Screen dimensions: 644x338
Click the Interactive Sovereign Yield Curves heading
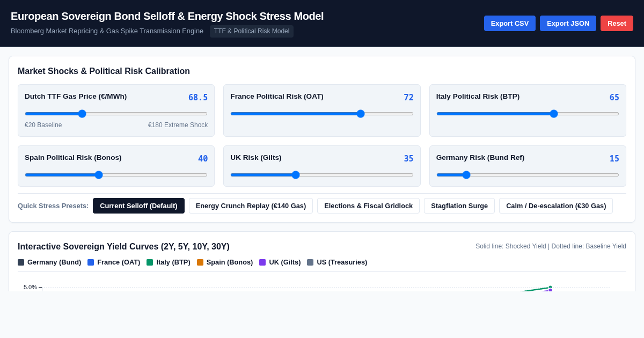tap(123, 247)
